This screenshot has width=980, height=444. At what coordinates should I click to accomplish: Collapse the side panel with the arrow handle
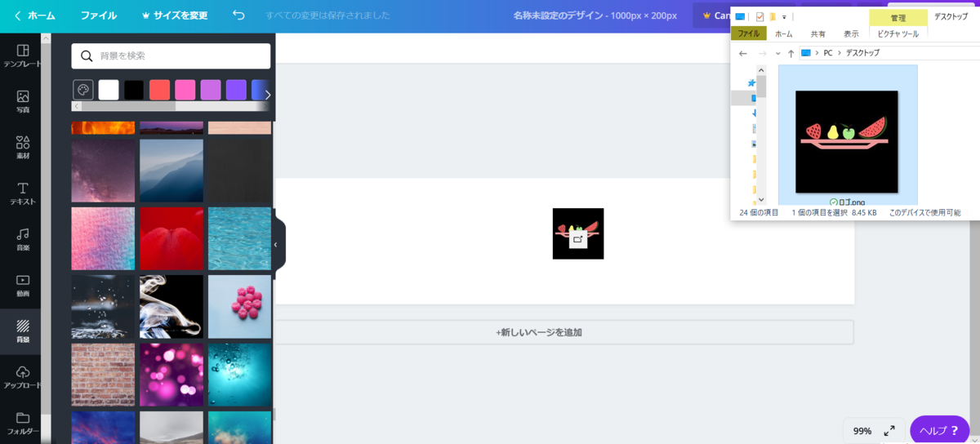tap(278, 244)
